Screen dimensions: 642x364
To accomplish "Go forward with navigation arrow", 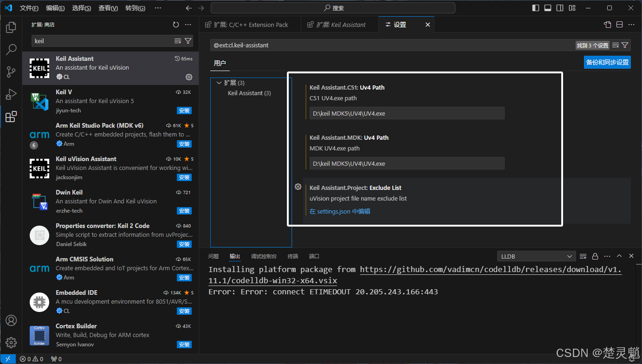I will (201, 8).
